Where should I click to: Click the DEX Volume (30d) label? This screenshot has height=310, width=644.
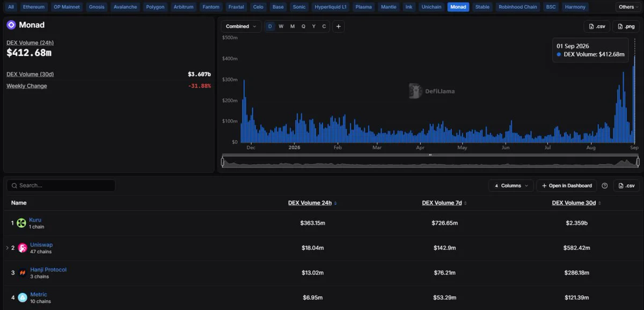tap(30, 74)
